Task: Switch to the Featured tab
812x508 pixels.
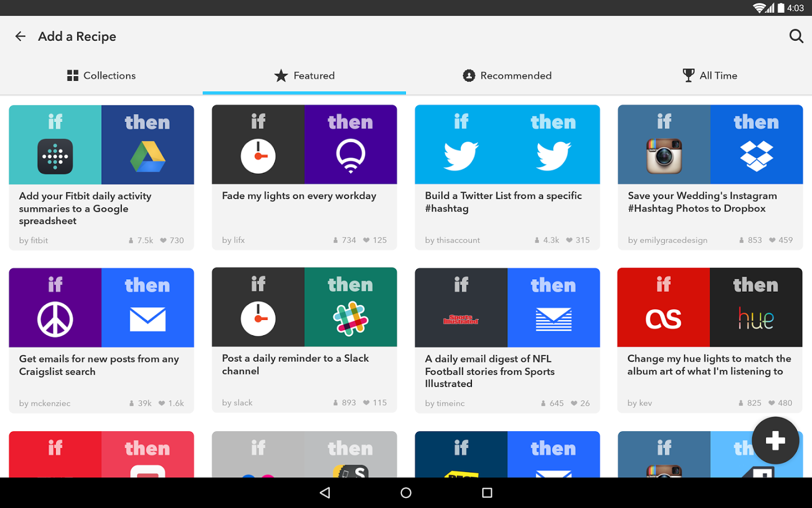Action: [304, 76]
